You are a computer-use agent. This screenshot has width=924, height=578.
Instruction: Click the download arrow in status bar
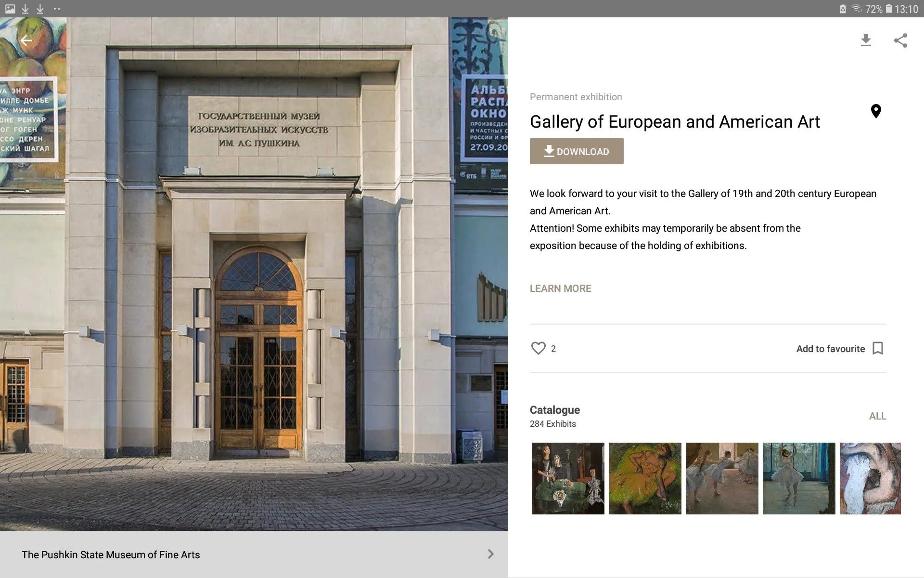[x=25, y=9]
